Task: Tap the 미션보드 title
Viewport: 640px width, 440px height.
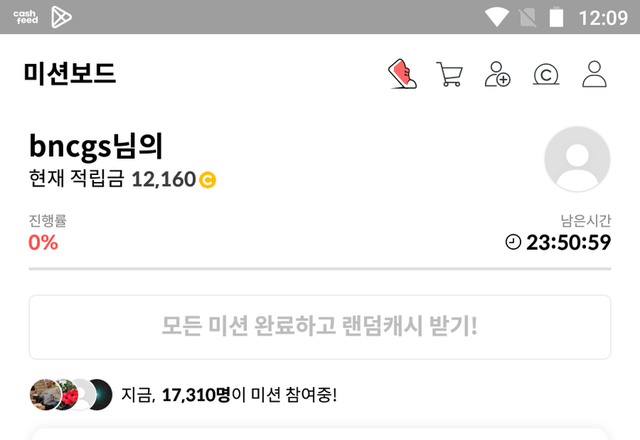Action: 70,74
